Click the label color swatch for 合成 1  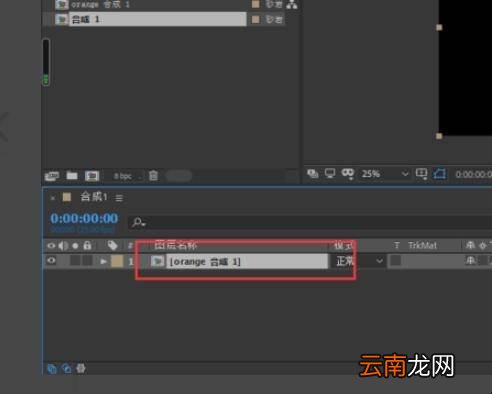256,19
